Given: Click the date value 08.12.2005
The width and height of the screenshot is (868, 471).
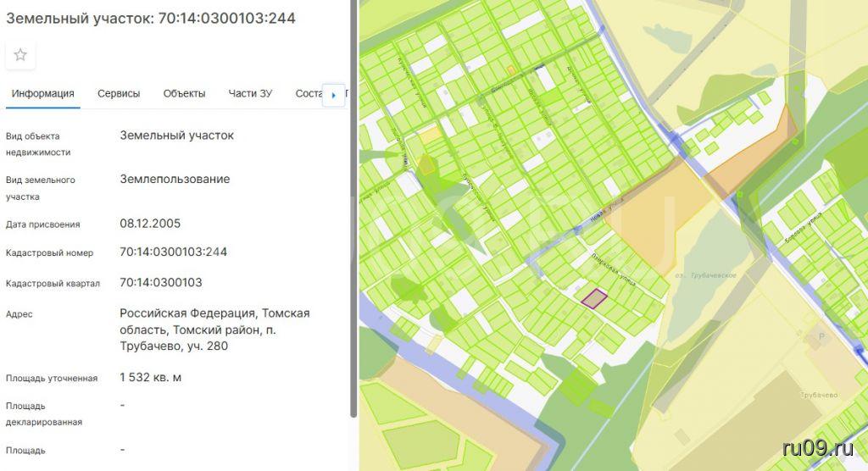Looking at the screenshot, I should pyautogui.click(x=150, y=224).
